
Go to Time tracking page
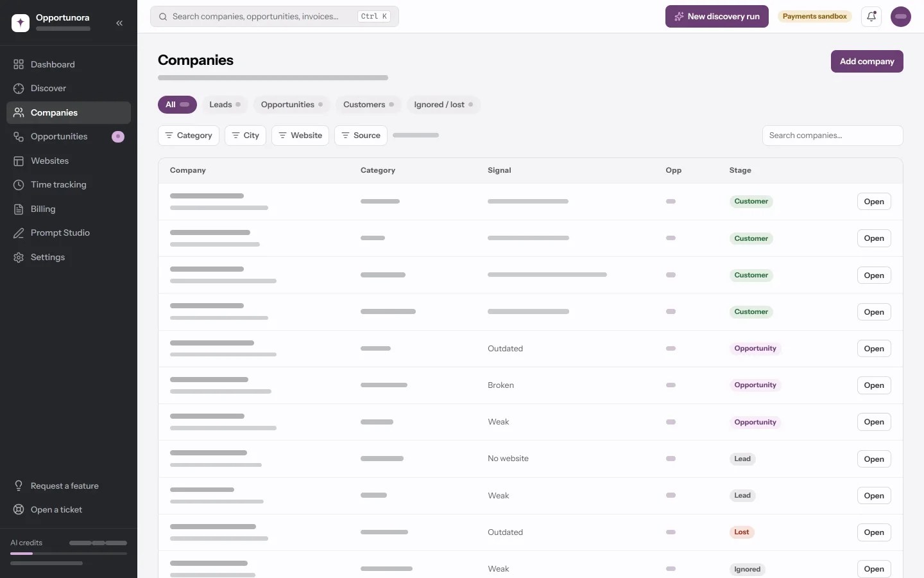pyautogui.click(x=69, y=185)
